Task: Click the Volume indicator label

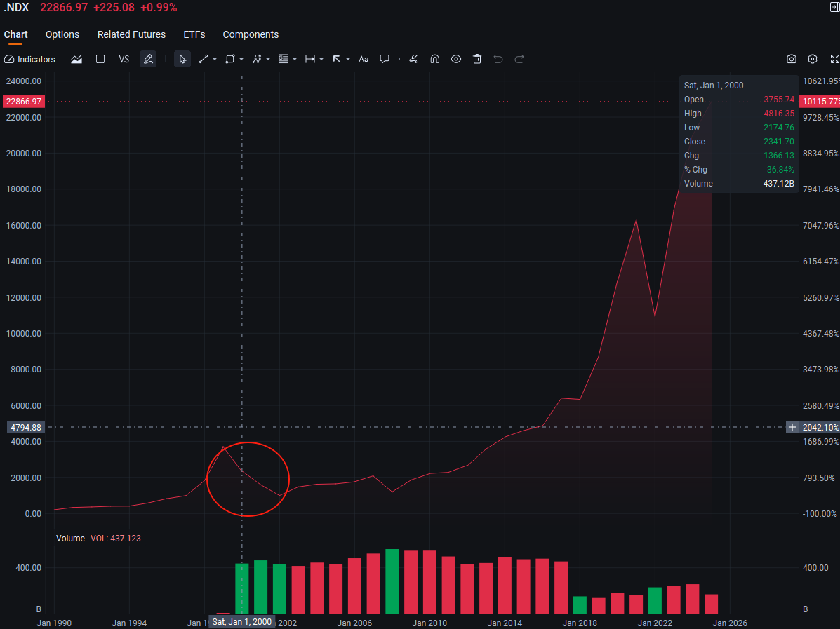Action: coord(70,539)
